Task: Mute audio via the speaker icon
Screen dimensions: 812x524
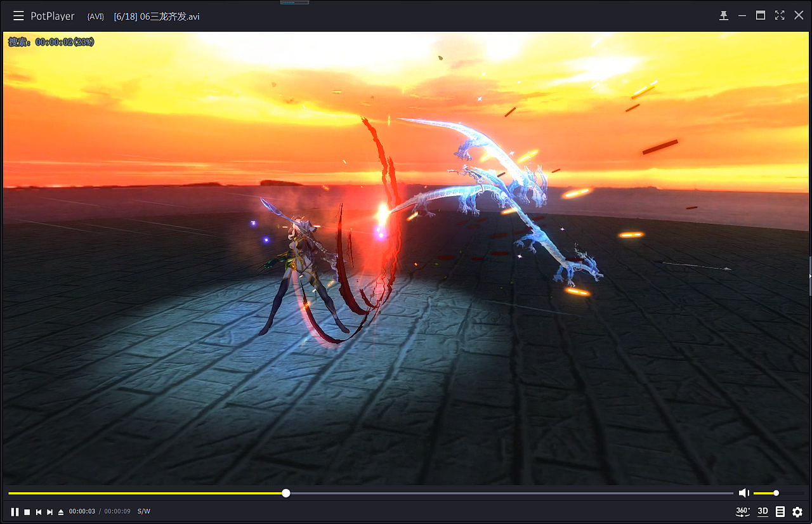Action: (743, 492)
